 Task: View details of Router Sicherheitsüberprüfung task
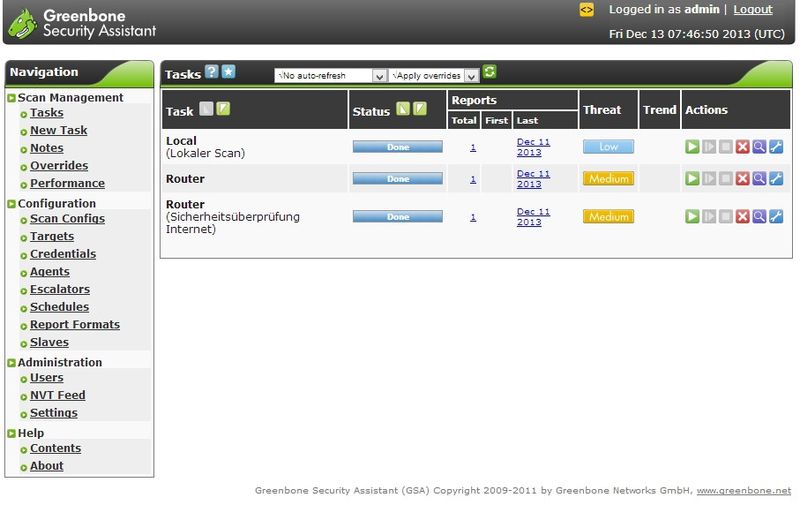pos(759,216)
